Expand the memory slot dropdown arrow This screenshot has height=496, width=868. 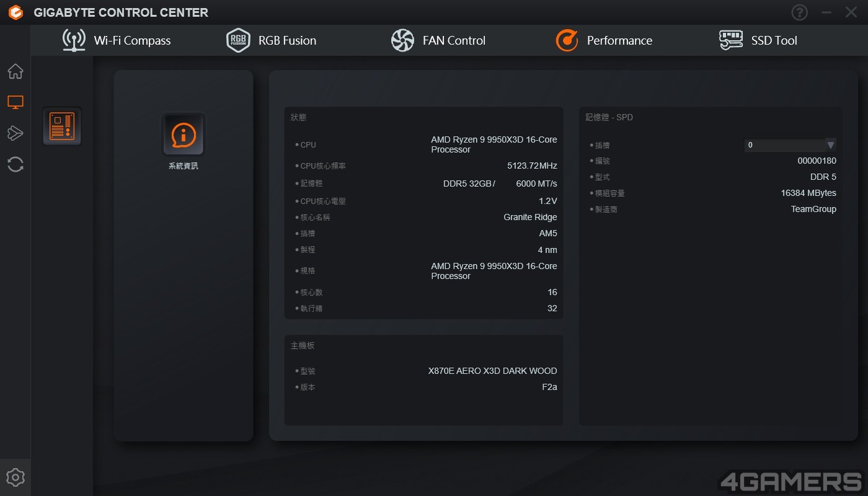coord(830,145)
